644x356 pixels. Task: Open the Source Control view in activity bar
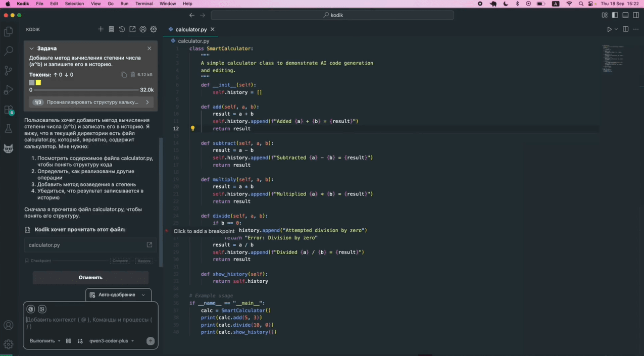[x=9, y=71]
